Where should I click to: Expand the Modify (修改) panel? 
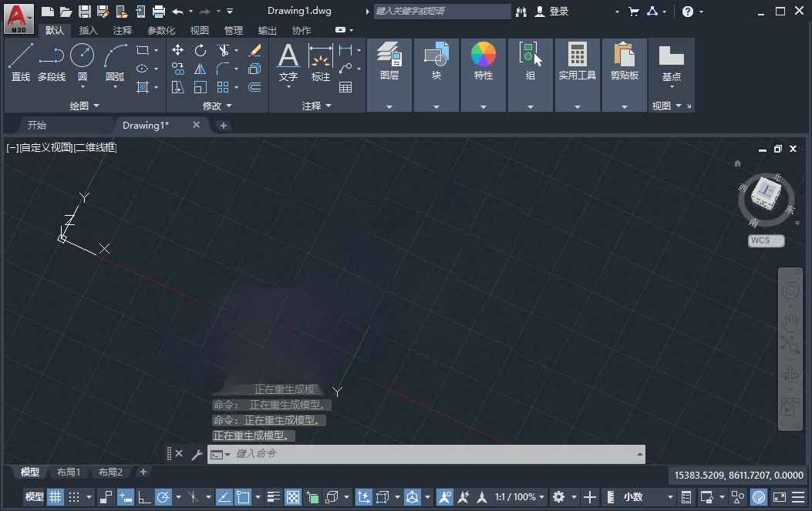click(x=217, y=106)
